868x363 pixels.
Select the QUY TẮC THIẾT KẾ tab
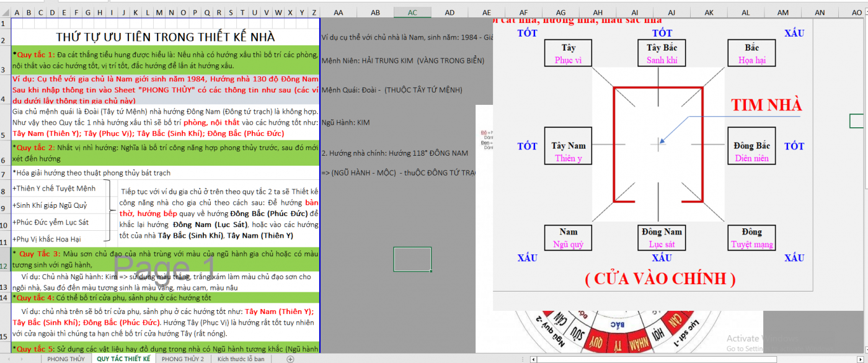(x=123, y=359)
